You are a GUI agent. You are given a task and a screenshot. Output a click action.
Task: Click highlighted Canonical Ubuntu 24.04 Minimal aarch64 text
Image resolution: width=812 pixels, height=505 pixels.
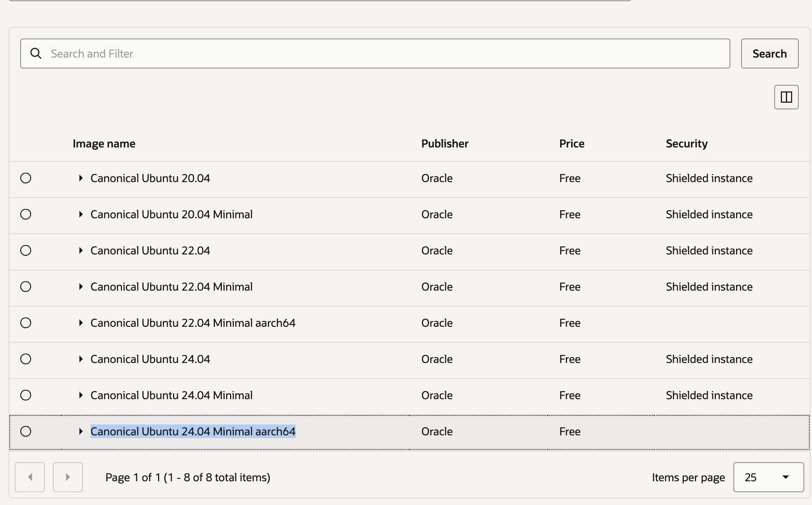(x=193, y=431)
